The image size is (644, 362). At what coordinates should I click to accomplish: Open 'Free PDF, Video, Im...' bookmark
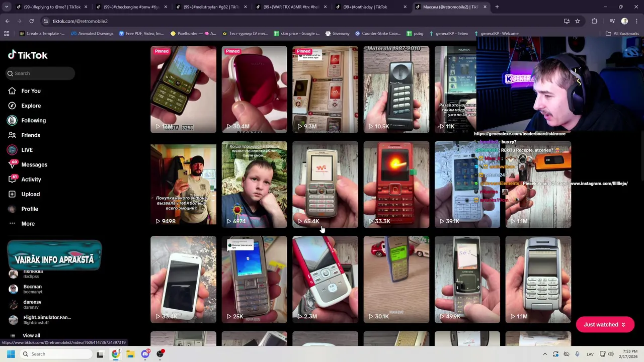tap(141, 34)
